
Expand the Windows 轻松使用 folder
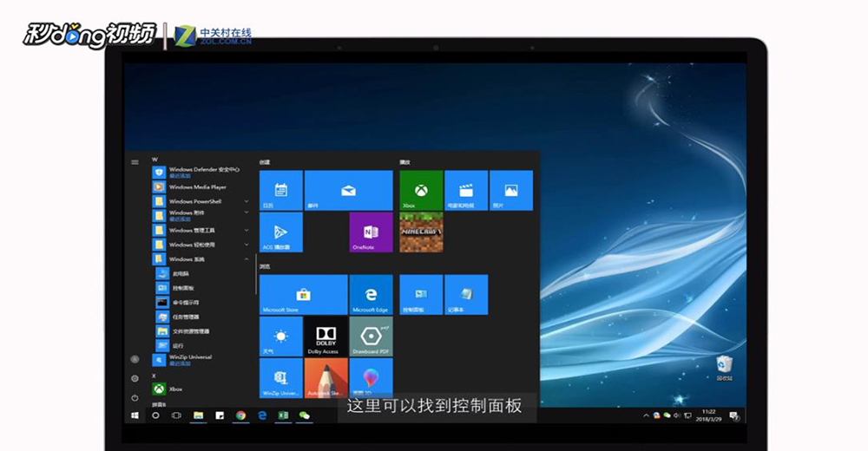[x=201, y=245]
